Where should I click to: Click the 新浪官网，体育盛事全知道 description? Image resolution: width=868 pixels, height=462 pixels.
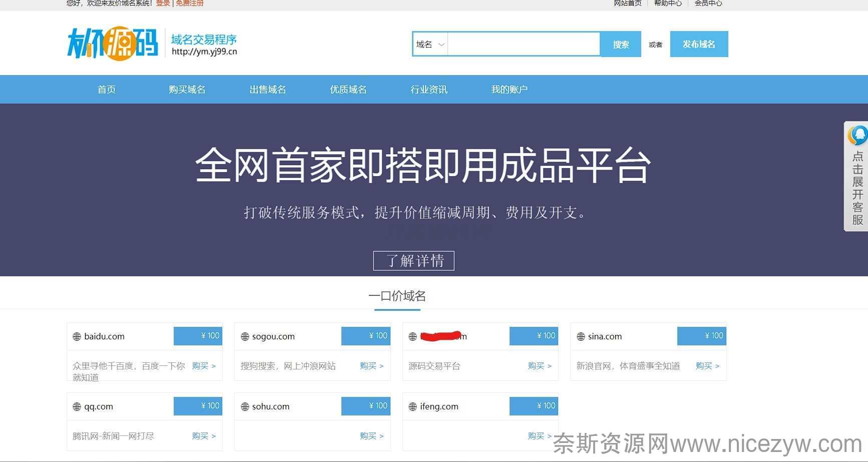tap(628, 366)
